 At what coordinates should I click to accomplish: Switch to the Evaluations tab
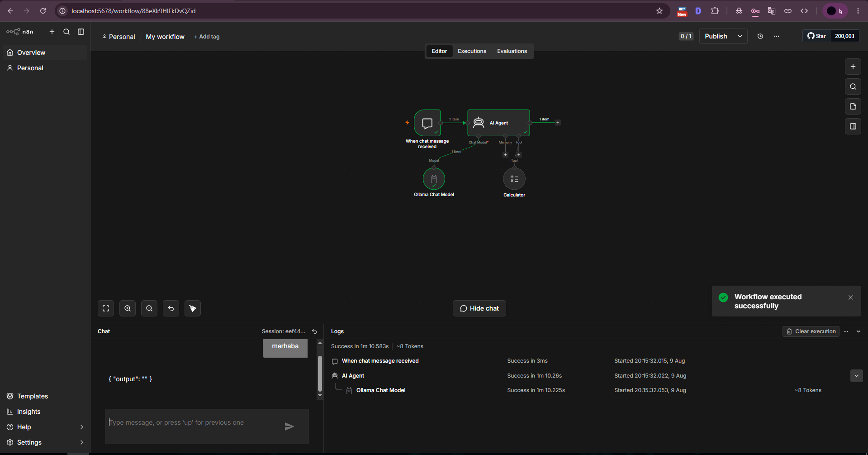click(x=512, y=51)
